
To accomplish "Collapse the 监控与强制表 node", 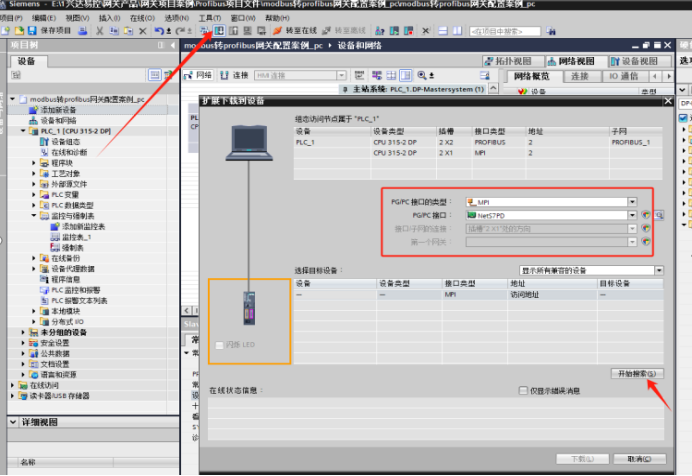I will tap(34, 216).
